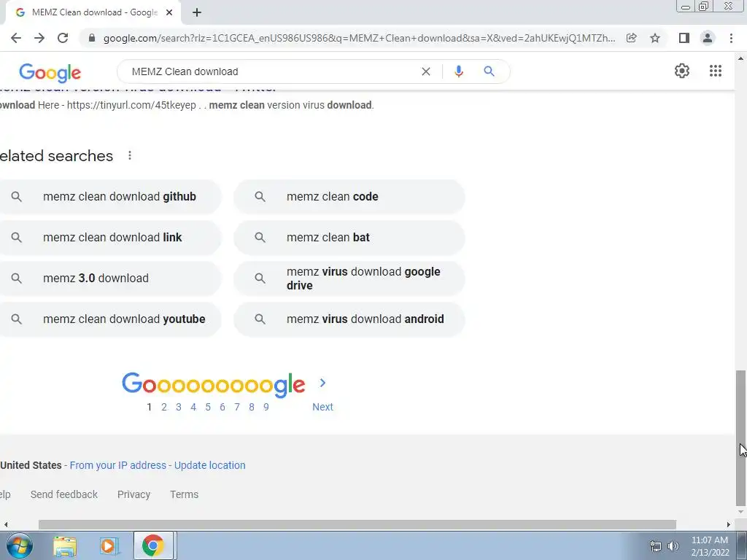Search memz virus download android
This screenshot has height=560, width=747.
tap(349, 319)
